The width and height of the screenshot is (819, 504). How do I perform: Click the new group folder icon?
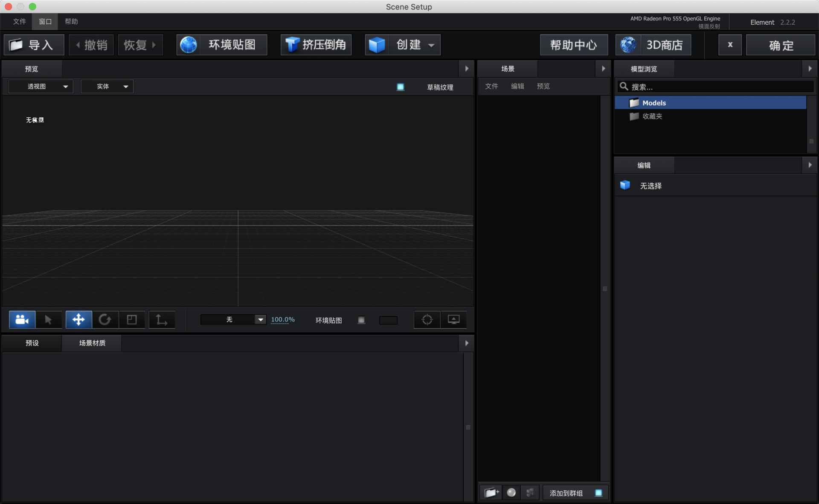click(x=491, y=493)
